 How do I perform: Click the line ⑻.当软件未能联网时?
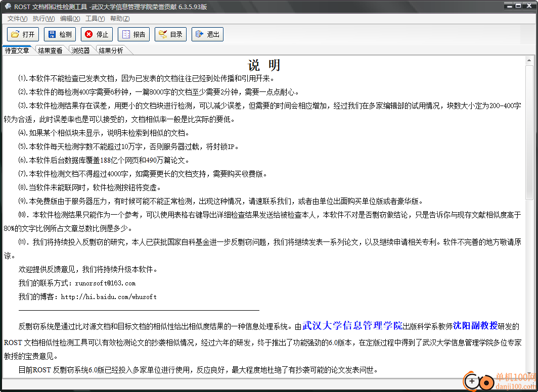coord(89,188)
